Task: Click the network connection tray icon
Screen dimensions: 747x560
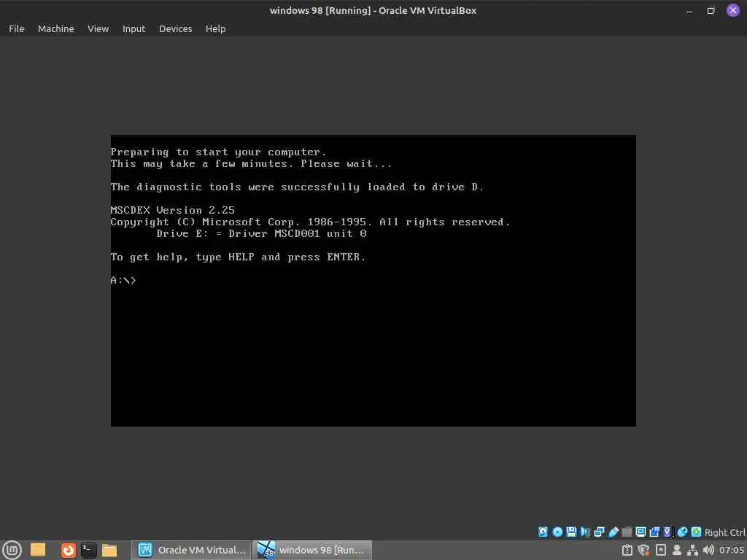Action: tap(693, 550)
